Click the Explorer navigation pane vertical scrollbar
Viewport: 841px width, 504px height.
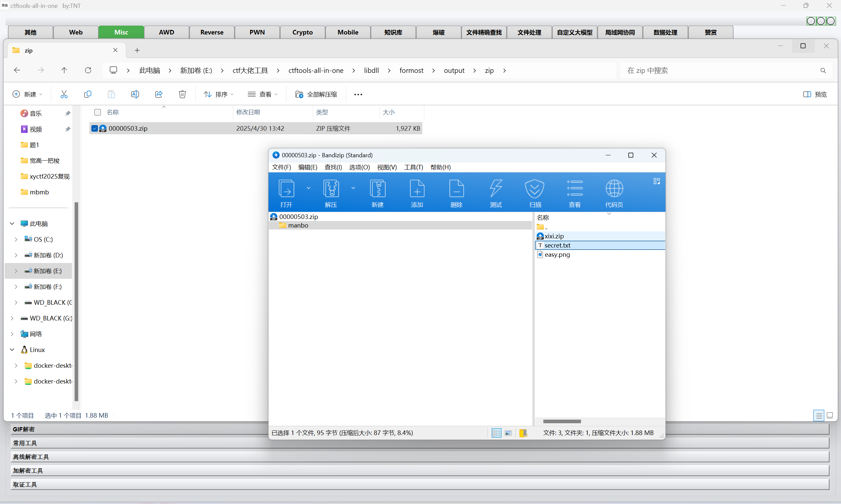76,302
